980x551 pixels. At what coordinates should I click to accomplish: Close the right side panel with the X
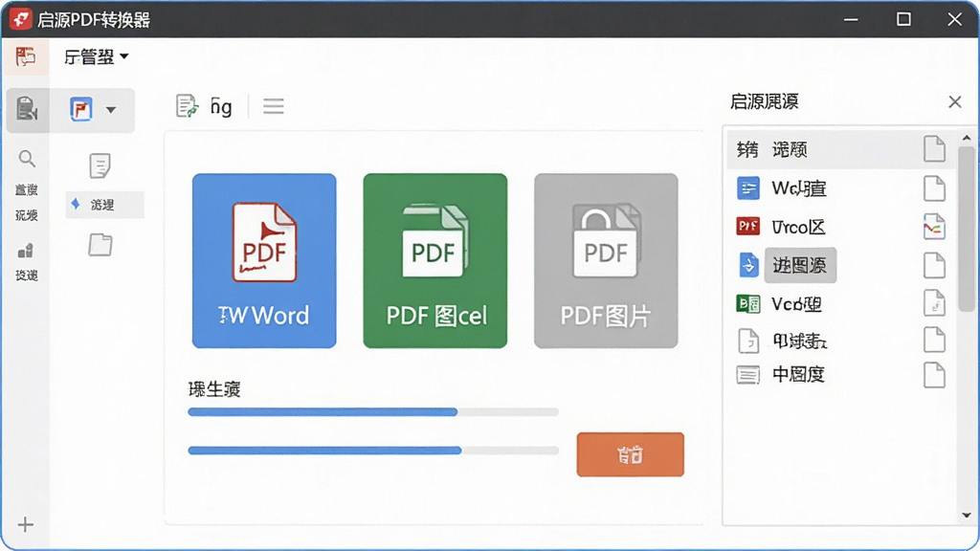point(954,101)
